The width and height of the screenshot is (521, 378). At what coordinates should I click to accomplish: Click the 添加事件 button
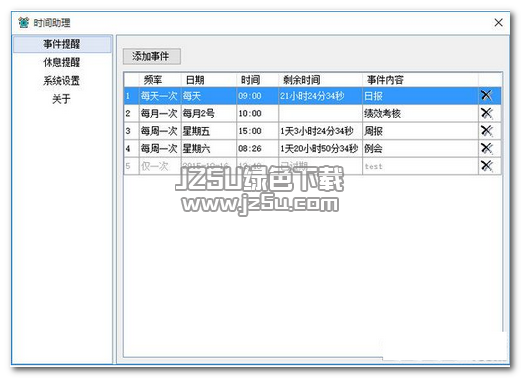pos(152,56)
